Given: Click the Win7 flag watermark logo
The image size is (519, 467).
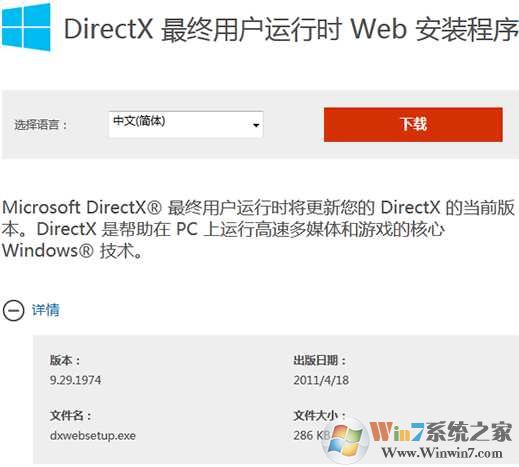Looking at the screenshot, I should pyautogui.click(x=346, y=439).
